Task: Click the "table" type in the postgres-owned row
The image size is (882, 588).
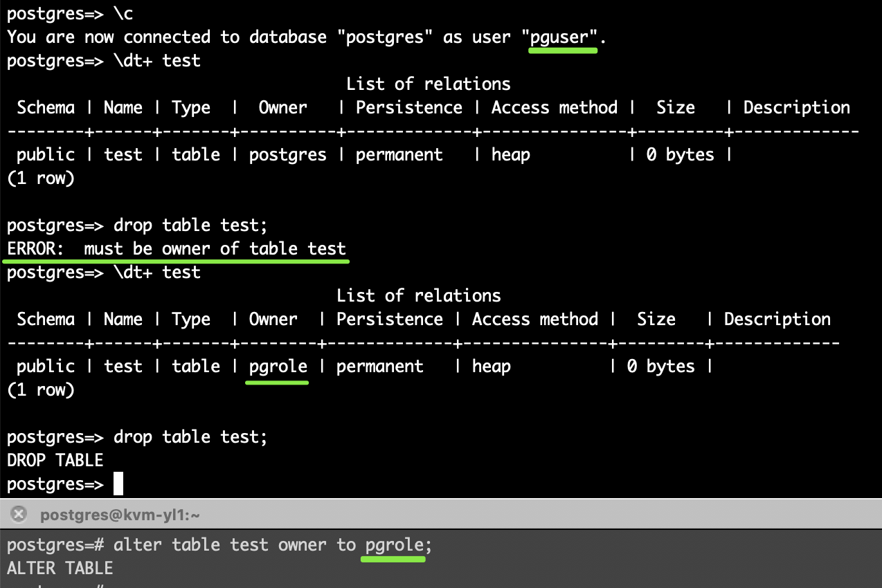Action: click(x=196, y=154)
